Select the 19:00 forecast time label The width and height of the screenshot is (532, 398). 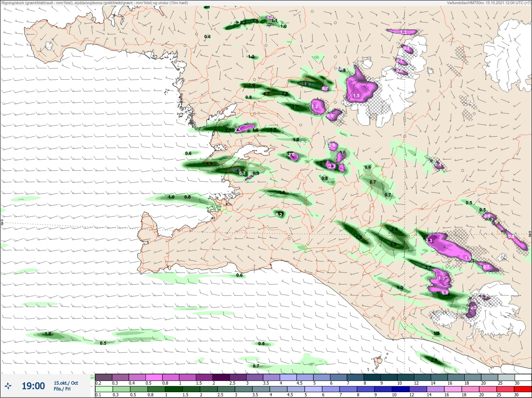33,386
